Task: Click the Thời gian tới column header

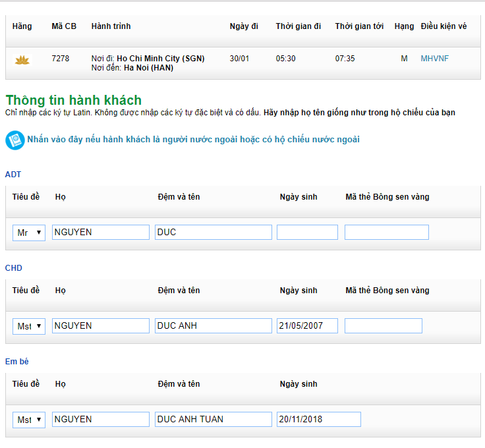Action: coord(359,26)
